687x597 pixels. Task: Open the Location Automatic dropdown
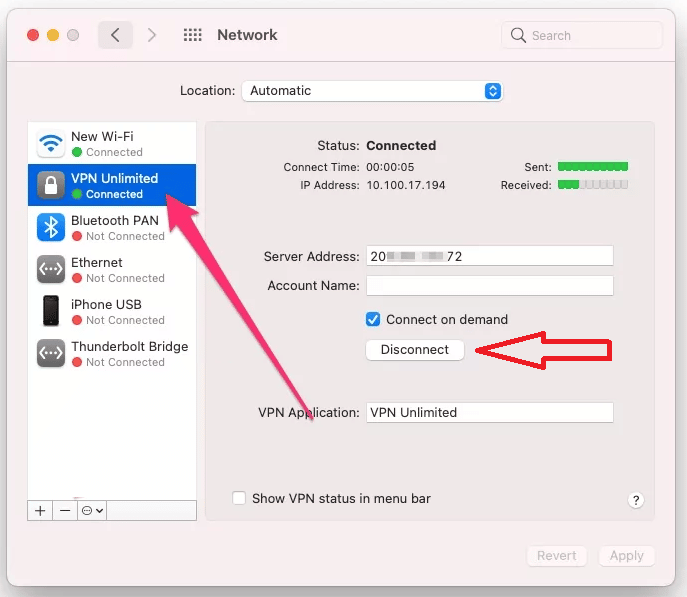(372, 91)
